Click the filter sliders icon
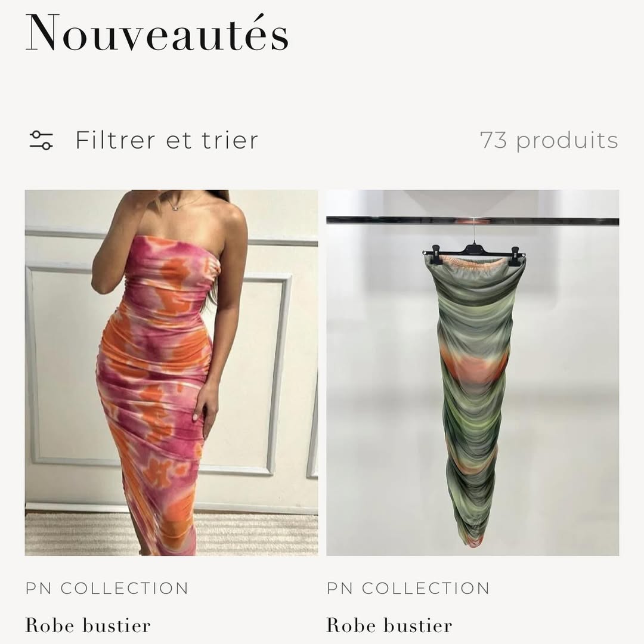This screenshot has width=644, height=644. pyautogui.click(x=41, y=140)
